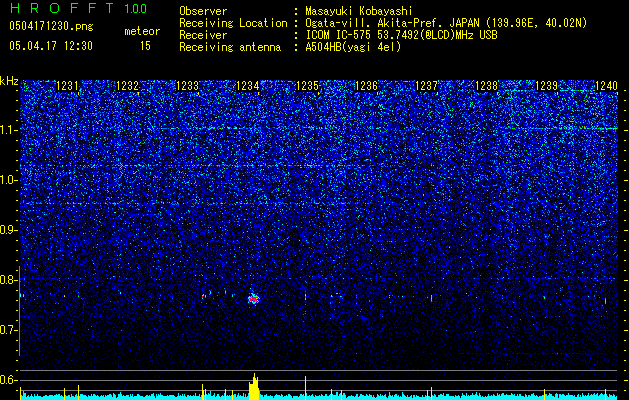Image resolution: width=629 pixels, height=400 pixels.
Task: Click the 1236 time marker
Action: pyautogui.click(x=367, y=85)
